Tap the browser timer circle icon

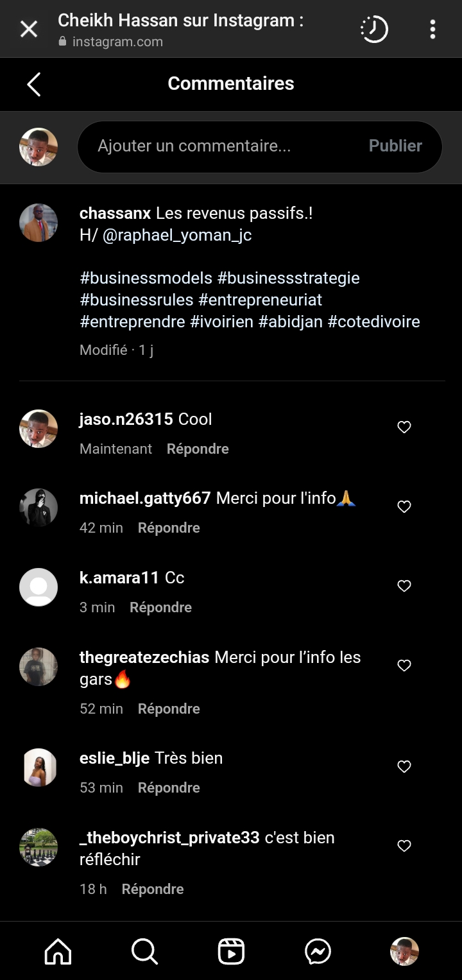click(x=374, y=29)
